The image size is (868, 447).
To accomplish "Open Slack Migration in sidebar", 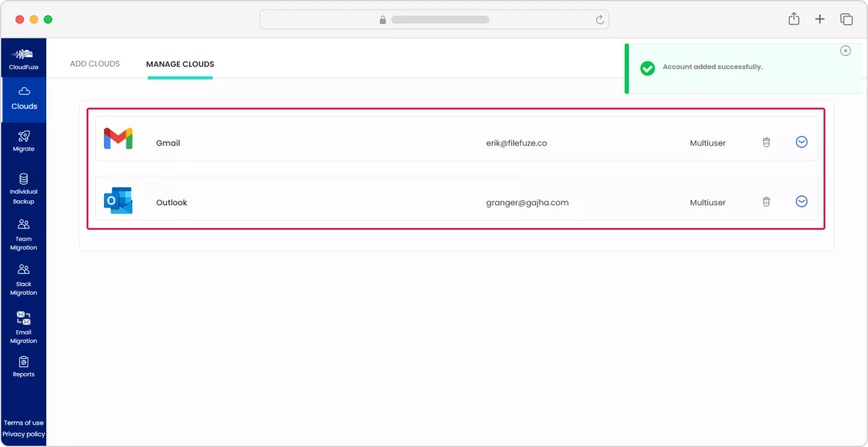I will tap(24, 280).
